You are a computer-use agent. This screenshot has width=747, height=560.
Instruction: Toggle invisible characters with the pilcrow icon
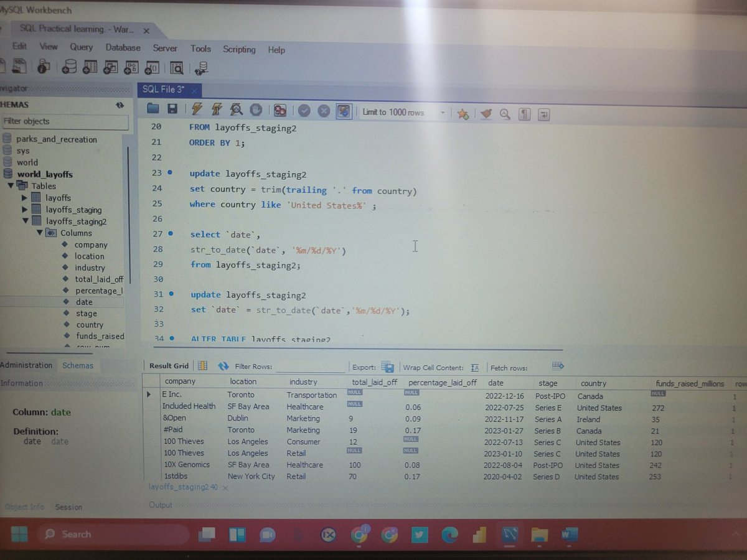coord(525,114)
